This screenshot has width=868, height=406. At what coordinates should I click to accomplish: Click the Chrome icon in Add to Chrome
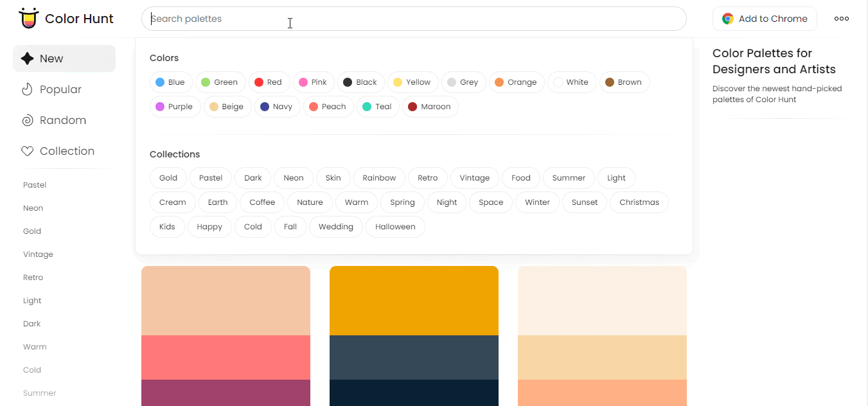coord(727,19)
